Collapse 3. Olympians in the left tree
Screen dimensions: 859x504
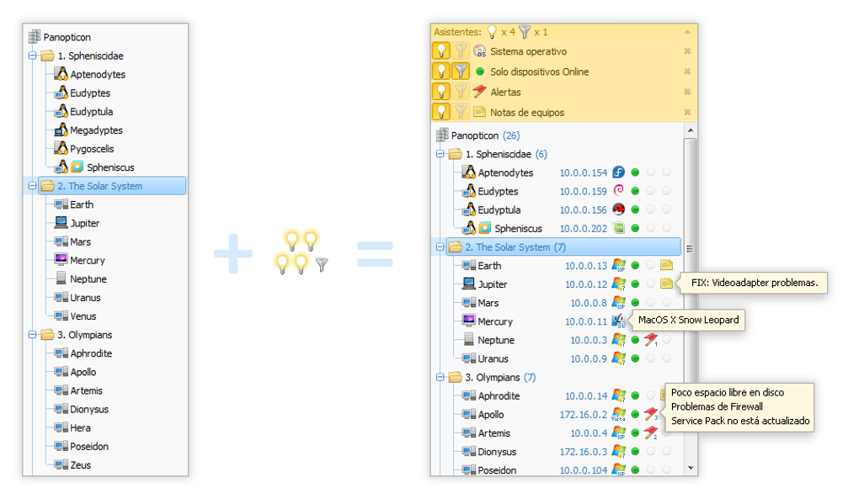click(x=32, y=335)
